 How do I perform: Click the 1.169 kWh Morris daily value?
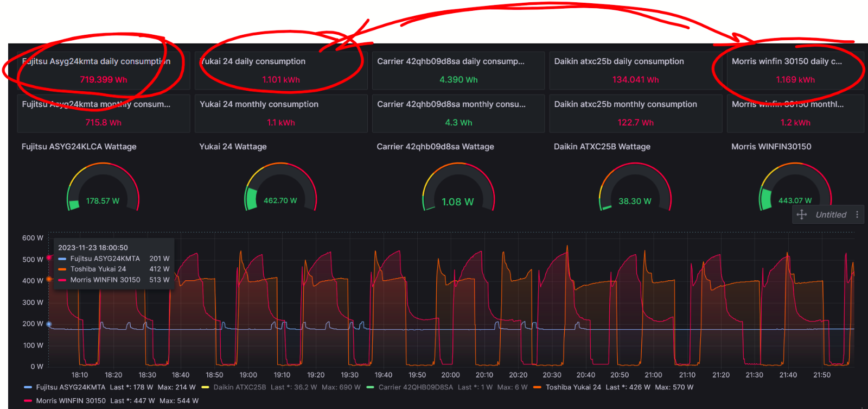click(795, 80)
